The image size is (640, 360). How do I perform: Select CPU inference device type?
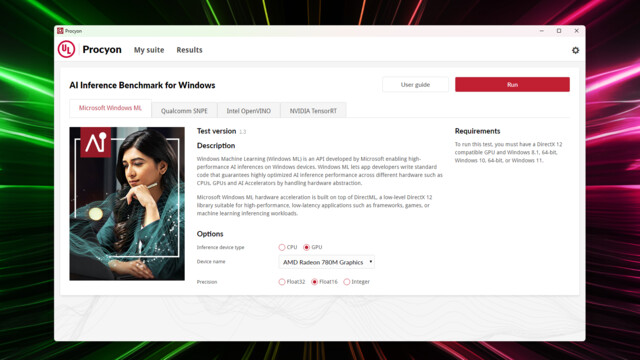(282, 247)
